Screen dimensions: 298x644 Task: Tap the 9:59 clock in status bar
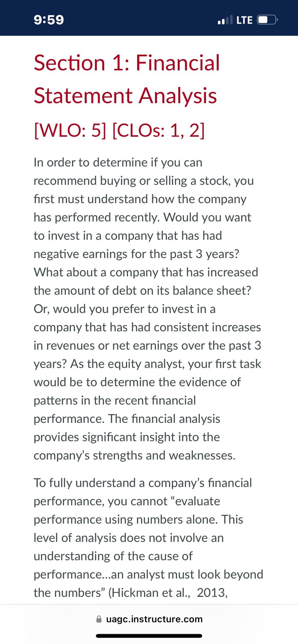coord(49,20)
